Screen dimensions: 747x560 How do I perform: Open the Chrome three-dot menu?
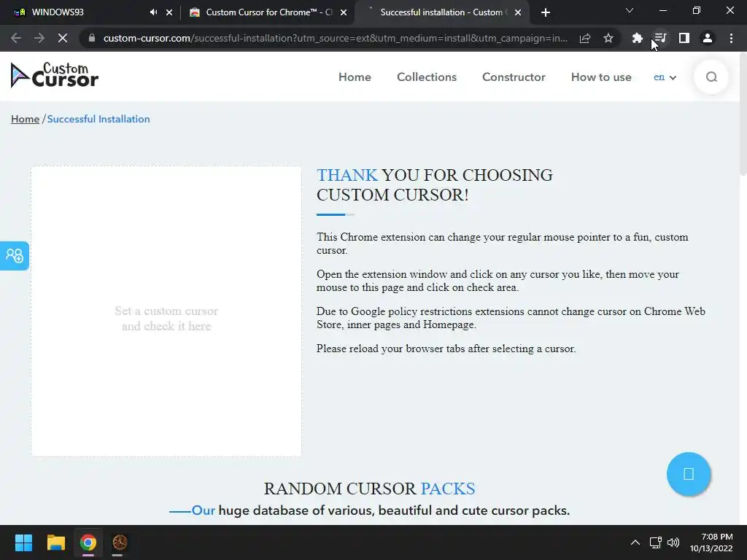coord(731,38)
